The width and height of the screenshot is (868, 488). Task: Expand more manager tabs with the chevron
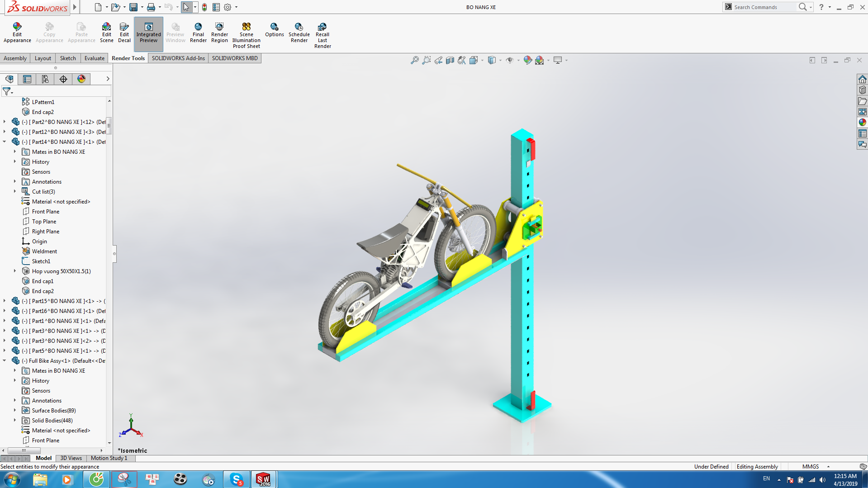click(108, 79)
